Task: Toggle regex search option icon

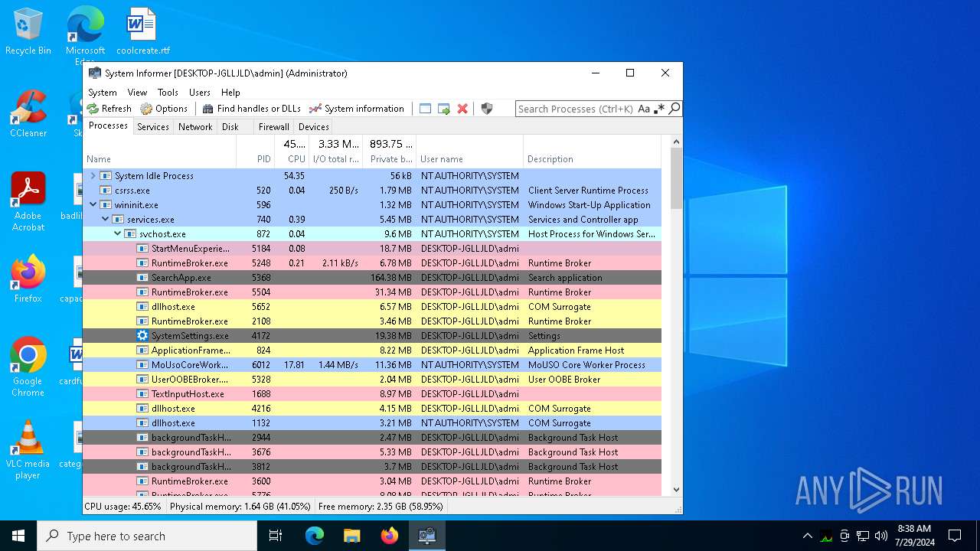Action: click(x=659, y=109)
